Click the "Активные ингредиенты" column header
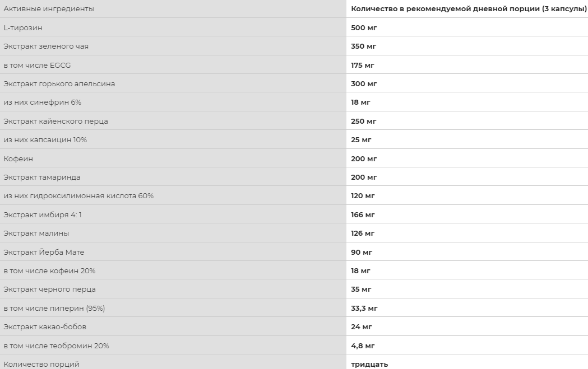 (x=49, y=9)
